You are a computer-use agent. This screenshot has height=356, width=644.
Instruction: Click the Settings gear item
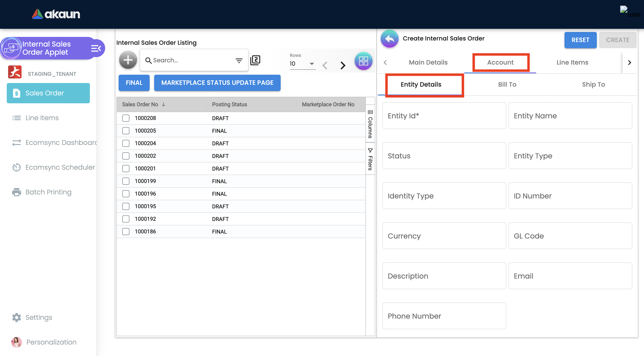tap(38, 317)
